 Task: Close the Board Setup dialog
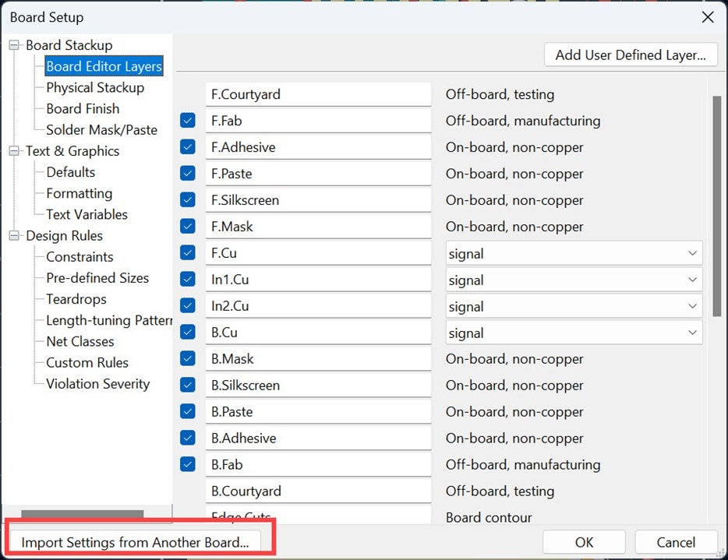[708, 17]
